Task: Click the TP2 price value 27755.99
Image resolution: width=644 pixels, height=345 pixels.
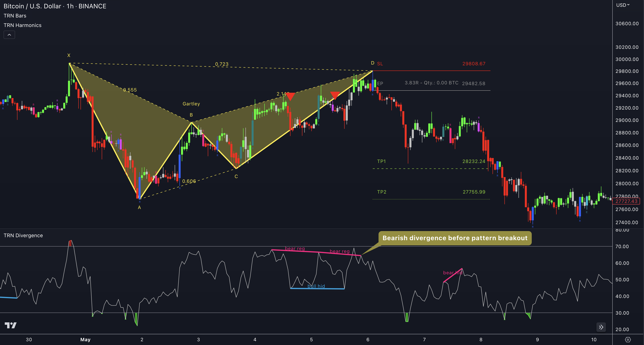Action: tap(474, 192)
